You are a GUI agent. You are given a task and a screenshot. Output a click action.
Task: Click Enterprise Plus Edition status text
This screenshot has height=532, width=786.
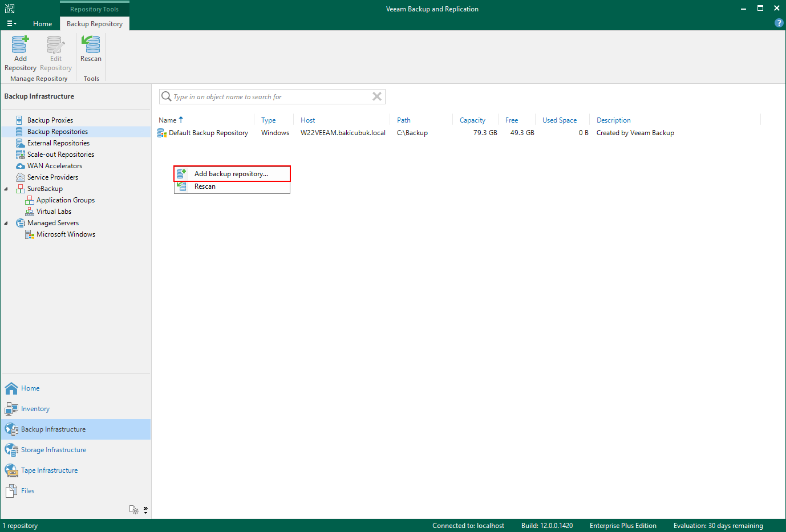pyautogui.click(x=623, y=526)
